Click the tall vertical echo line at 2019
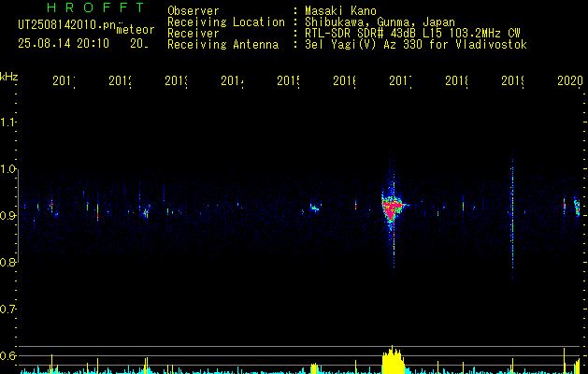 (x=512, y=216)
